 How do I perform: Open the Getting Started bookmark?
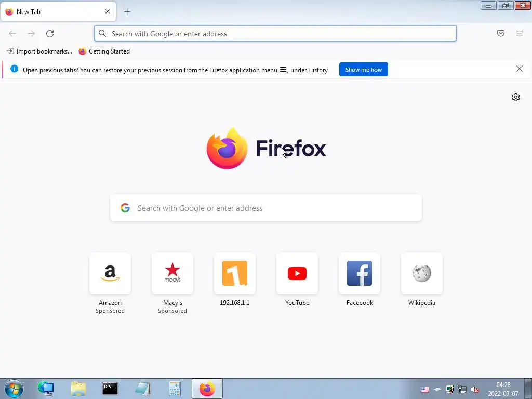tap(104, 51)
